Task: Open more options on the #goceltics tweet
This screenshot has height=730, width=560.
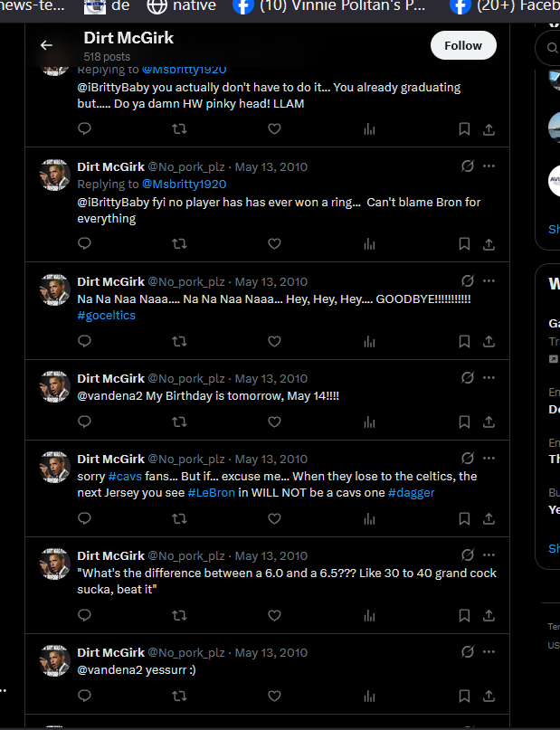Action: coord(489,280)
